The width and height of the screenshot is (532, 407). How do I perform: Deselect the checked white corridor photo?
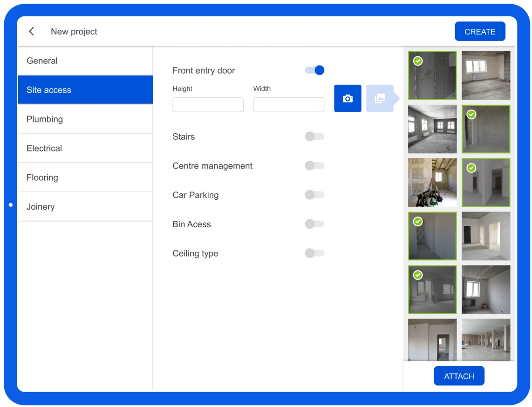[485, 183]
